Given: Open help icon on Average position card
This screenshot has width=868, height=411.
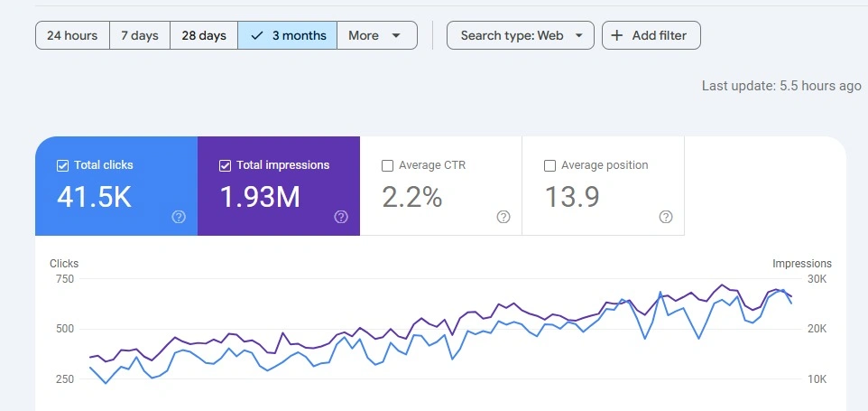Looking at the screenshot, I should tap(666, 217).
